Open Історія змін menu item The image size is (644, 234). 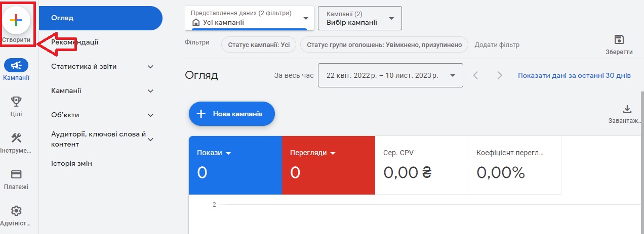[72, 164]
